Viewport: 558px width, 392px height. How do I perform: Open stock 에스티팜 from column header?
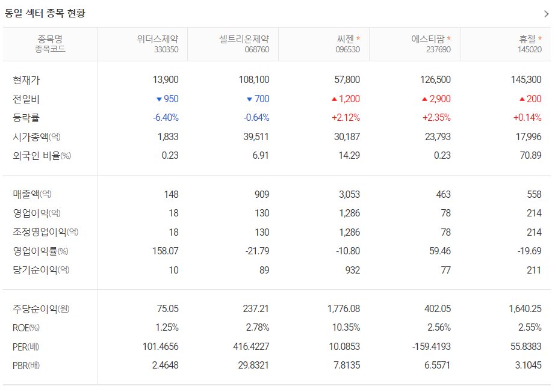coord(428,38)
